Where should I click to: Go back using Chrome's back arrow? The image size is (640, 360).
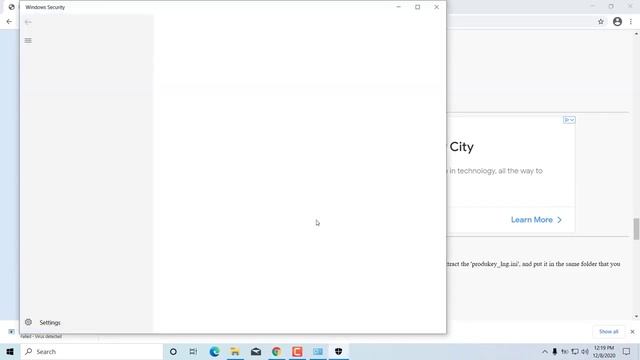point(9,22)
